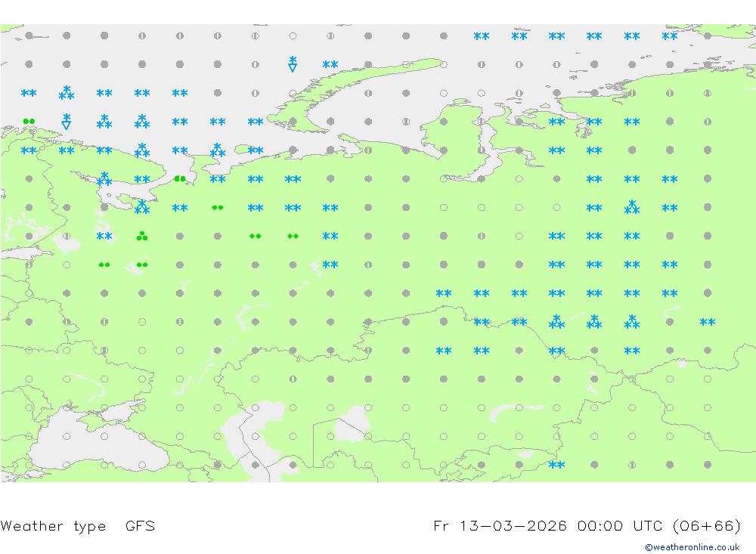Click the isolated snow symbol at the far right edge

(708, 322)
